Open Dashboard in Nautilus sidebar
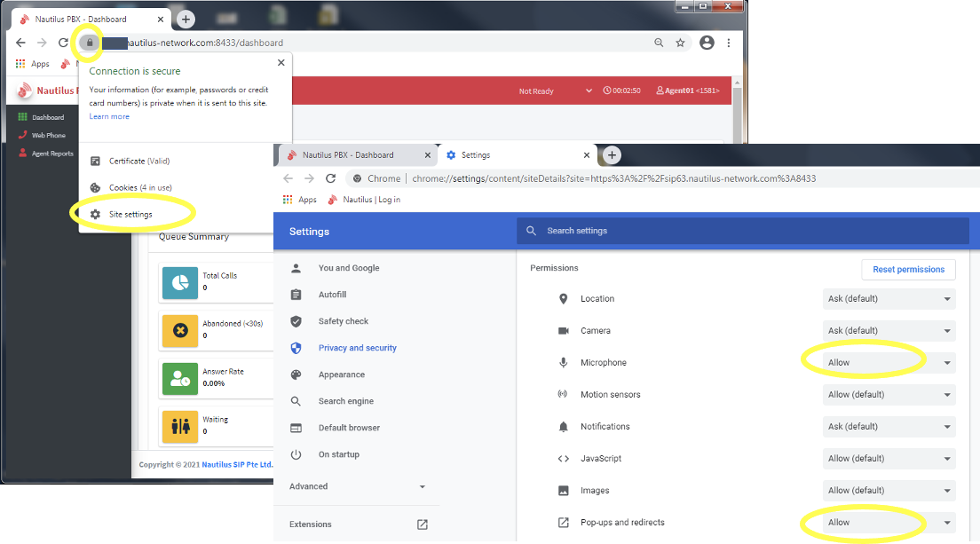 click(41, 117)
